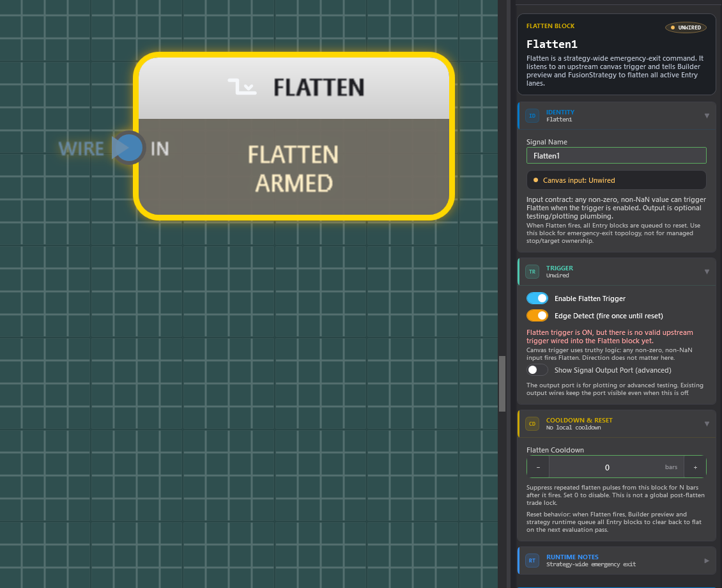Decrease Flatten Cooldown with minus button
This screenshot has width=722, height=588.
tap(538, 467)
